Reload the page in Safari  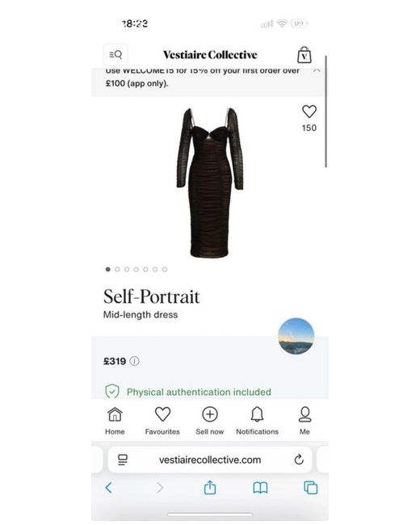(x=299, y=460)
